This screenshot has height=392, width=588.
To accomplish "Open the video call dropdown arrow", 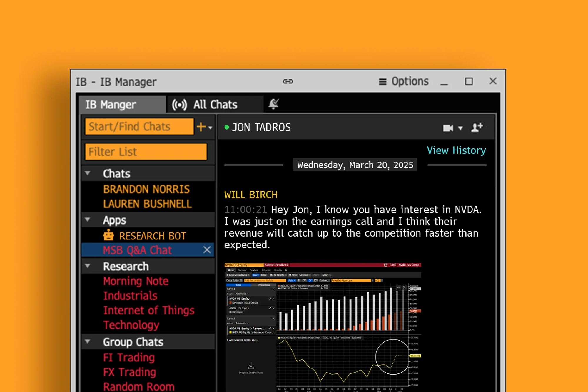I will (460, 128).
